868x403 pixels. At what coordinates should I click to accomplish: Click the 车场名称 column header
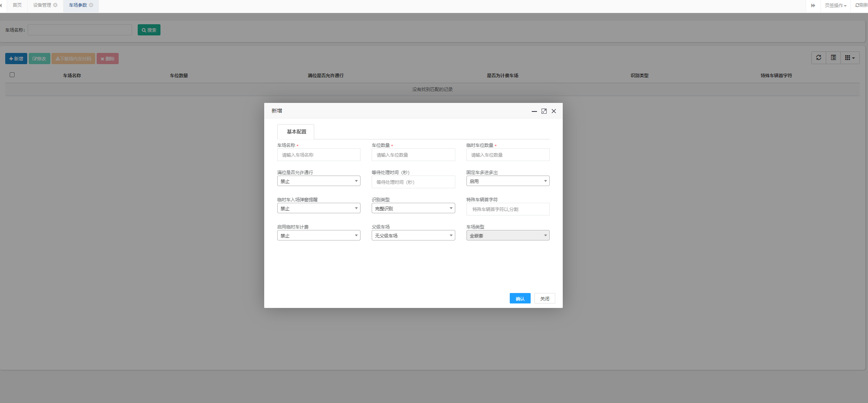[72, 76]
